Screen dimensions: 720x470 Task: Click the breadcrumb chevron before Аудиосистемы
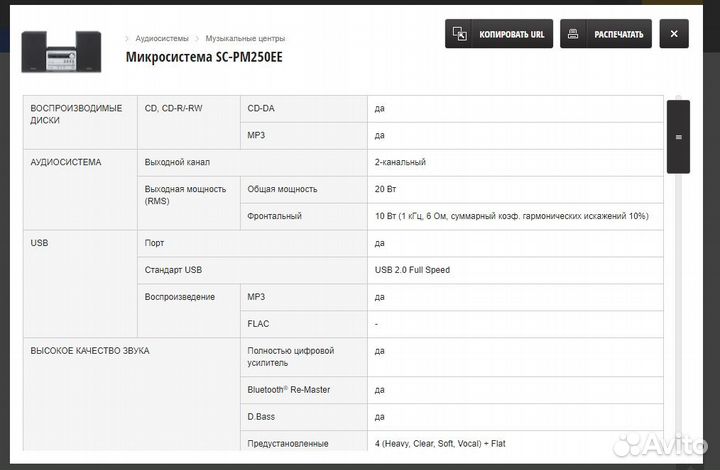click(x=127, y=39)
